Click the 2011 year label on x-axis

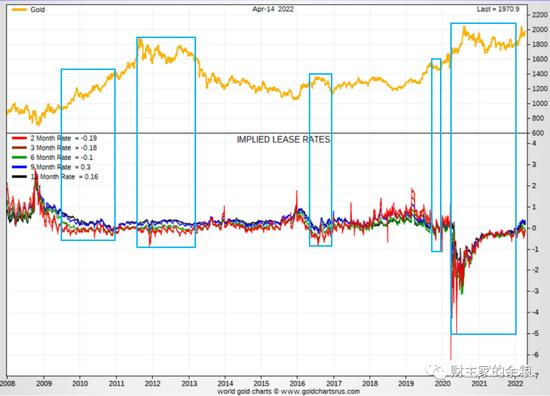(x=116, y=383)
